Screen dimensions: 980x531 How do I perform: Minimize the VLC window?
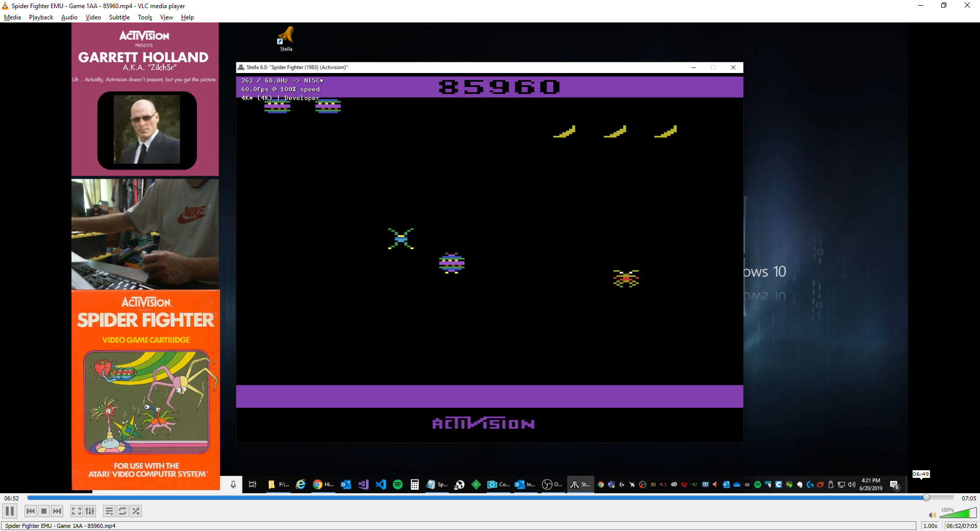coord(921,6)
